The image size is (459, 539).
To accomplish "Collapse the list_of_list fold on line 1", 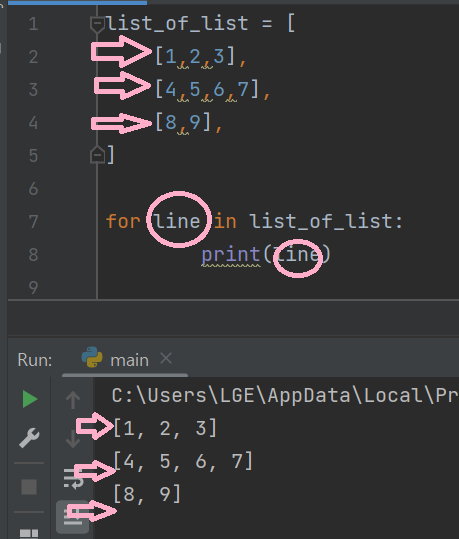I will click(x=97, y=24).
